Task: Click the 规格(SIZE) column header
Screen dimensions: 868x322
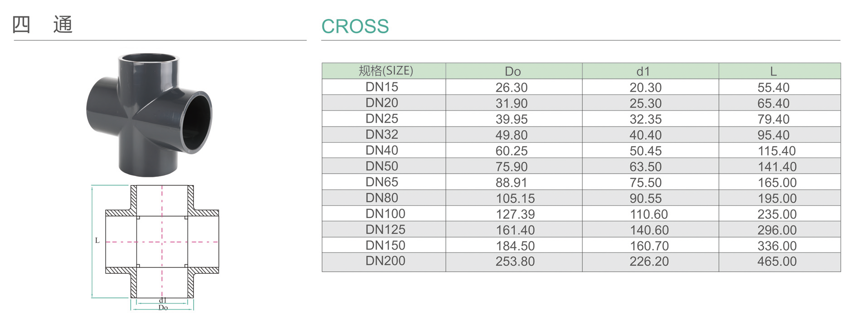Action: click(x=385, y=71)
